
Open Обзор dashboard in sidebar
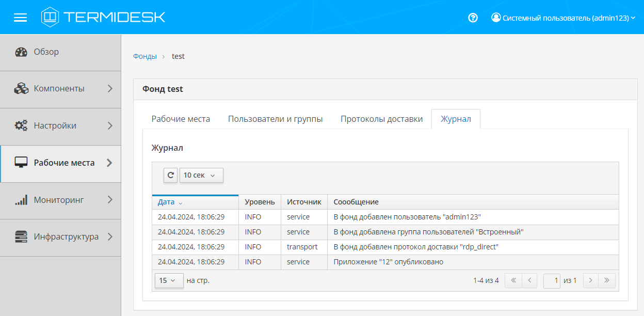(46, 52)
